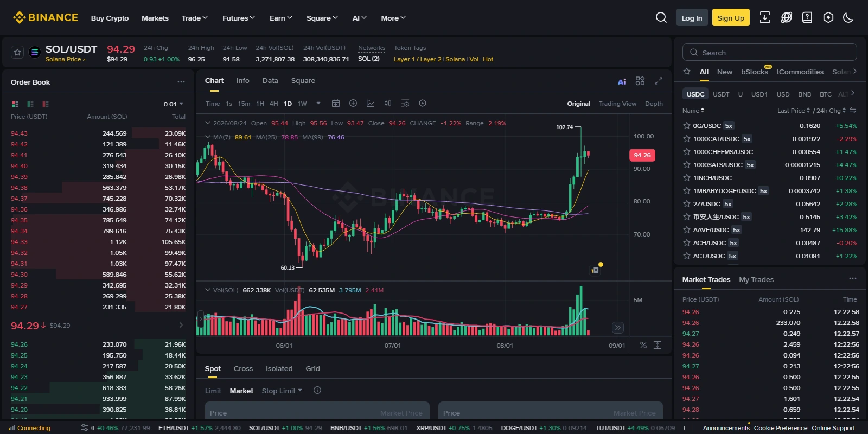Add SOL/USDT to favorites via star

[17, 52]
